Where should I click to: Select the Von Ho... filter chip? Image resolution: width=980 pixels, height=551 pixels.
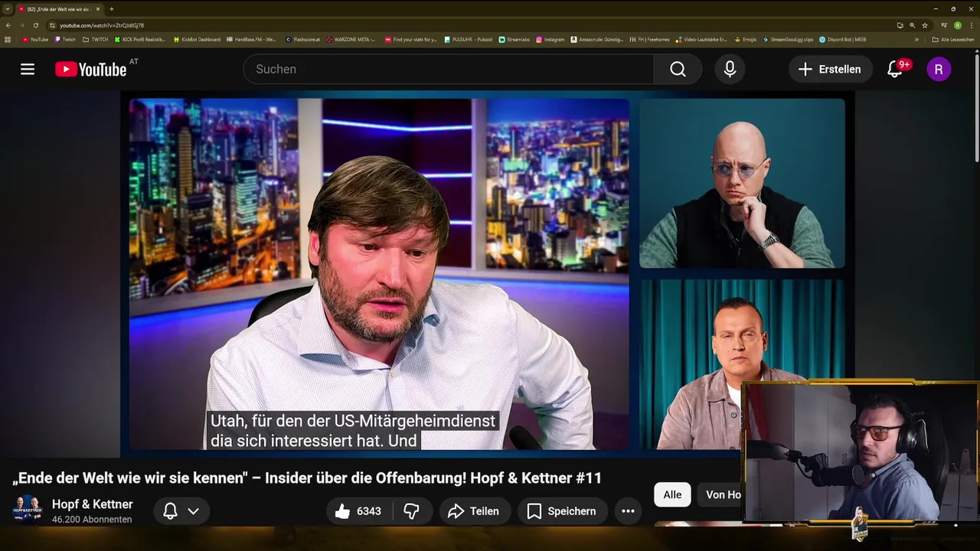[x=722, y=494]
